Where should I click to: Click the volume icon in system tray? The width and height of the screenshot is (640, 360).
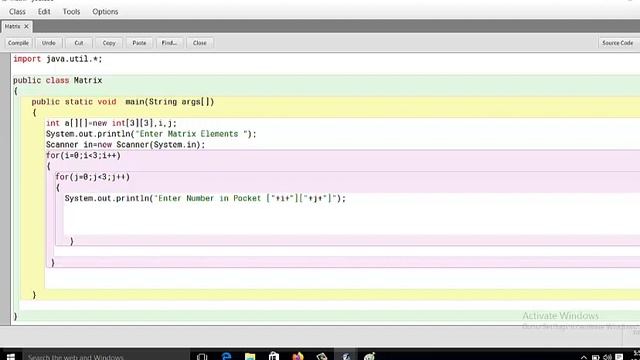tap(607, 357)
